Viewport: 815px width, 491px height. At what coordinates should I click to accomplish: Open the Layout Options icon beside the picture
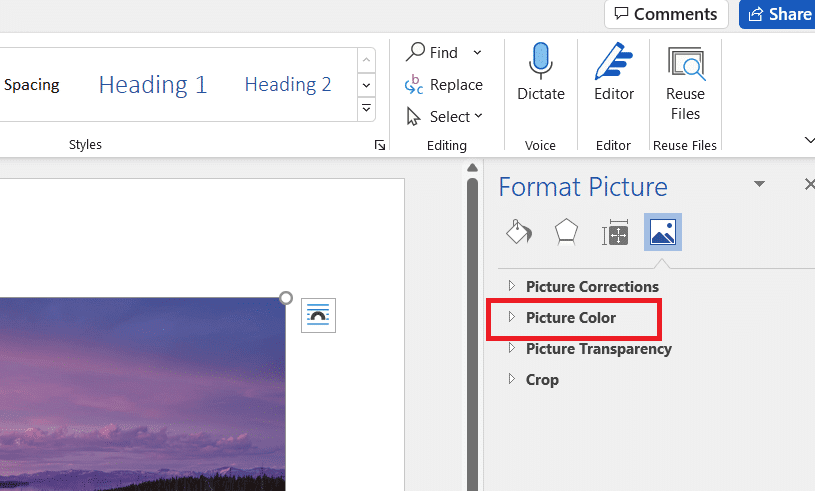(x=318, y=315)
